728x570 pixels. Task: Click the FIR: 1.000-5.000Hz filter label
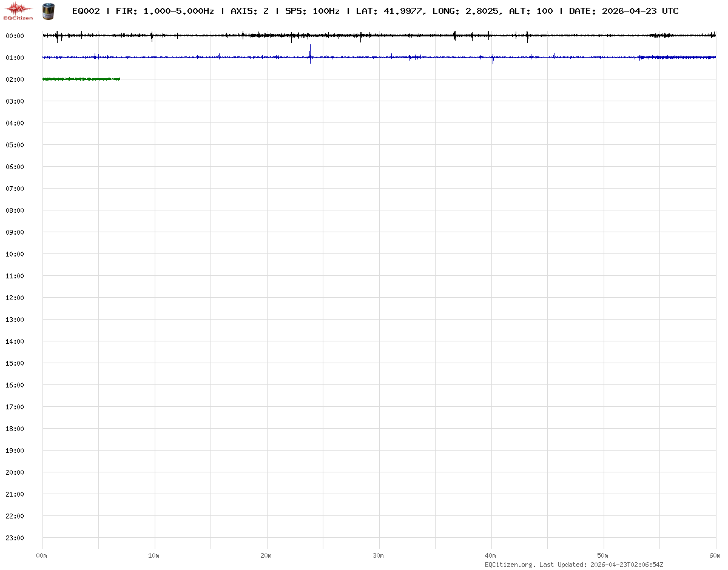pos(164,11)
